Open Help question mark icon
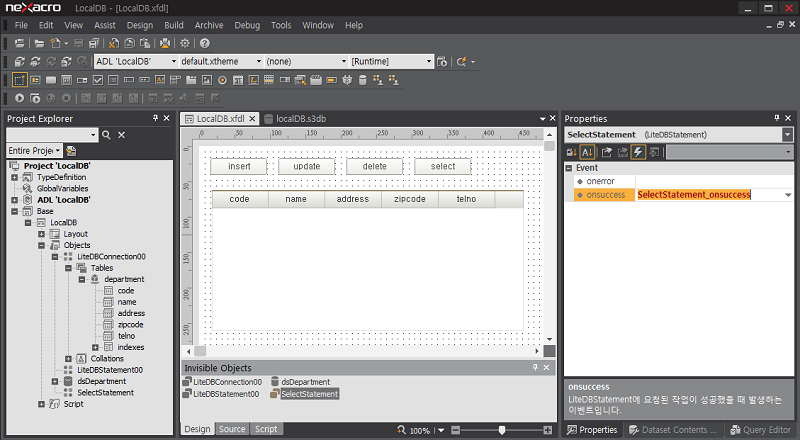Viewport: 800px width, 440px height. coord(205,43)
